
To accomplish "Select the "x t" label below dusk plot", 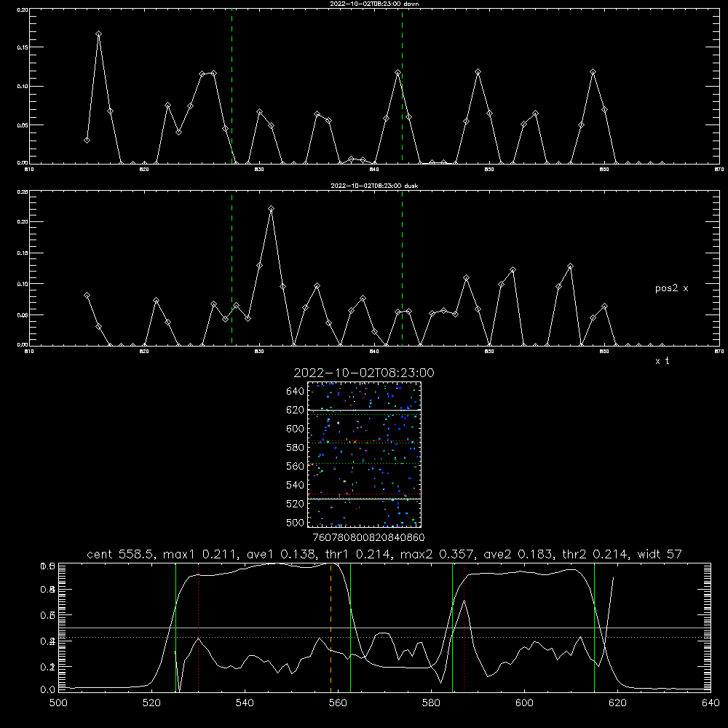I will pos(662,361).
